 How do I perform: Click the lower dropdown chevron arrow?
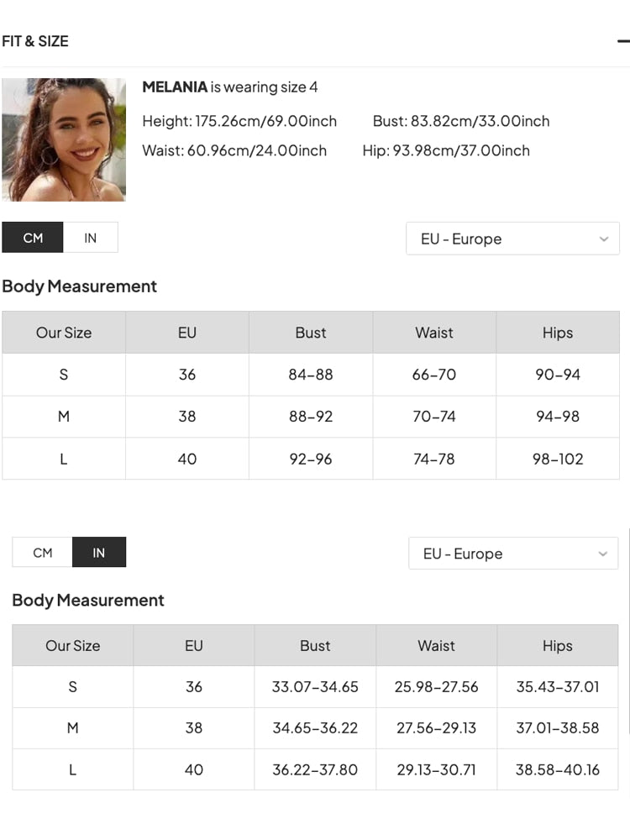pyautogui.click(x=602, y=554)
